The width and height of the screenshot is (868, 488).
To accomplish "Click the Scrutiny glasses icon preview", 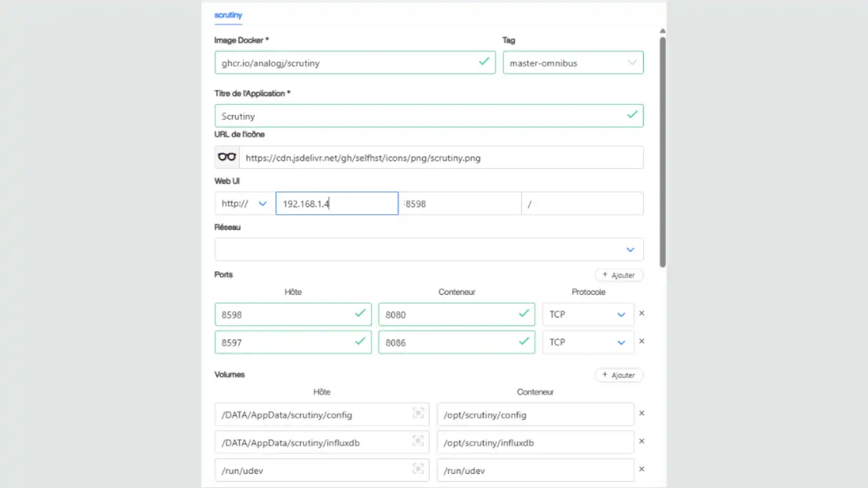I will (227, 158).
